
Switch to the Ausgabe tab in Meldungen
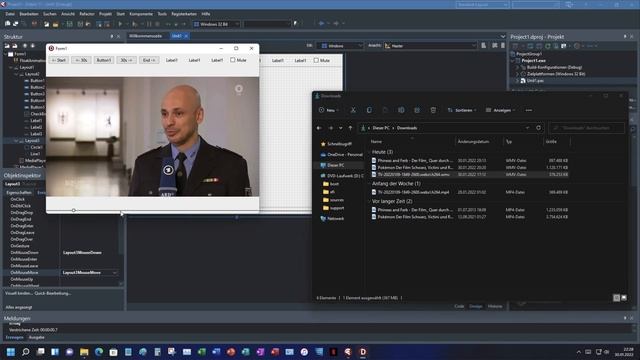[36, 338]
